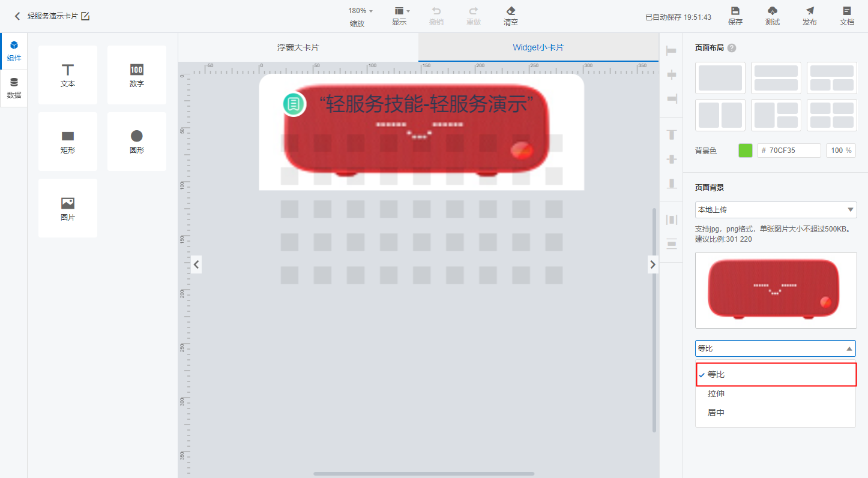Open the green background color swatch
868x478 pixels.
[x=746, y=151]
